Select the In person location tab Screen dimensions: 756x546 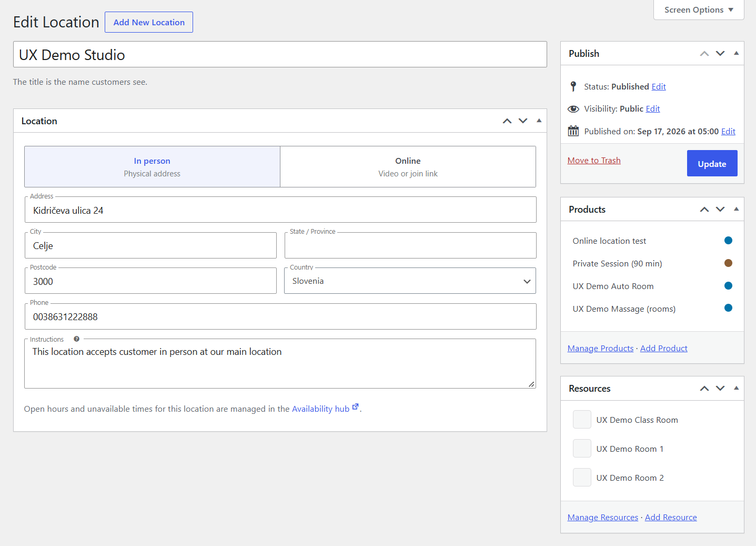click(x=152, y=167)
